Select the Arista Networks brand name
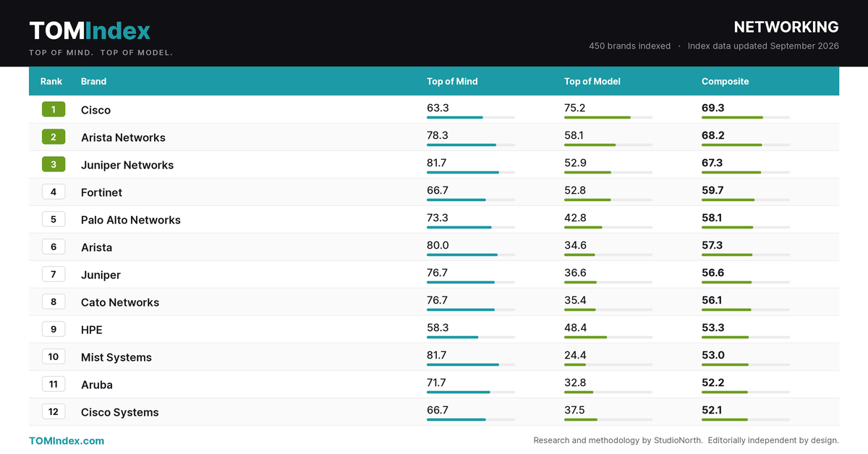 point(123,137)
